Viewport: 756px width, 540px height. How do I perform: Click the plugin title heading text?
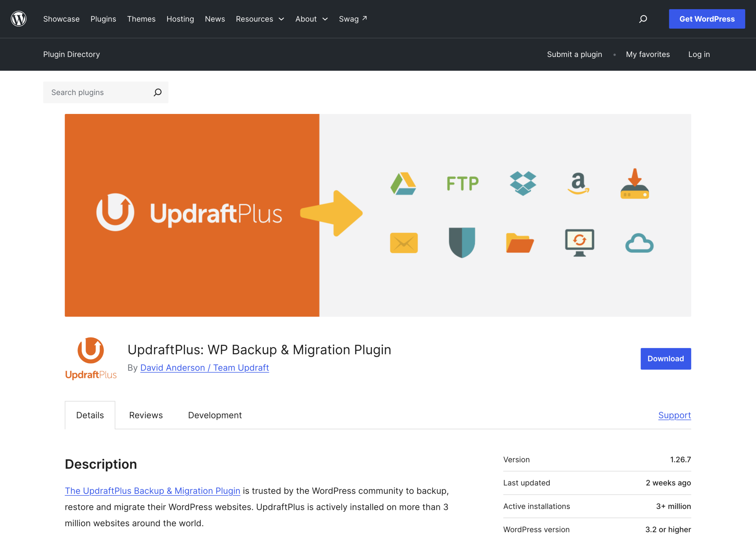pos(259,350)
